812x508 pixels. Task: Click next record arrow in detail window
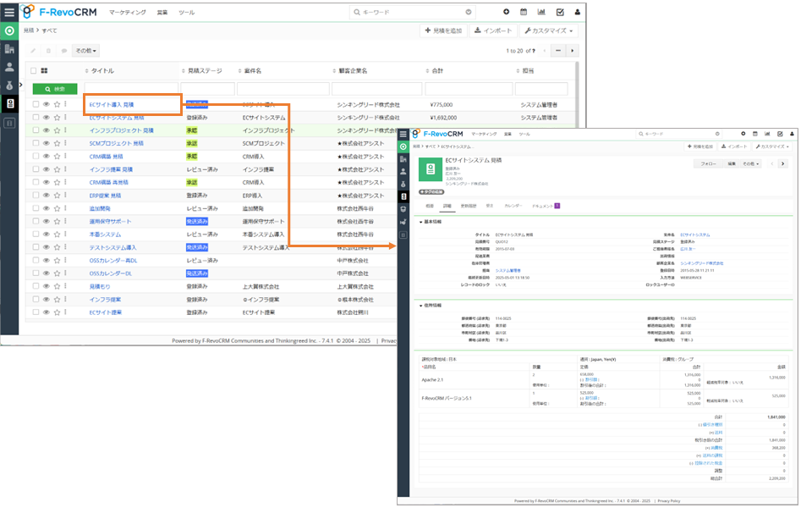pyautogui.click(x=782, y=163)
